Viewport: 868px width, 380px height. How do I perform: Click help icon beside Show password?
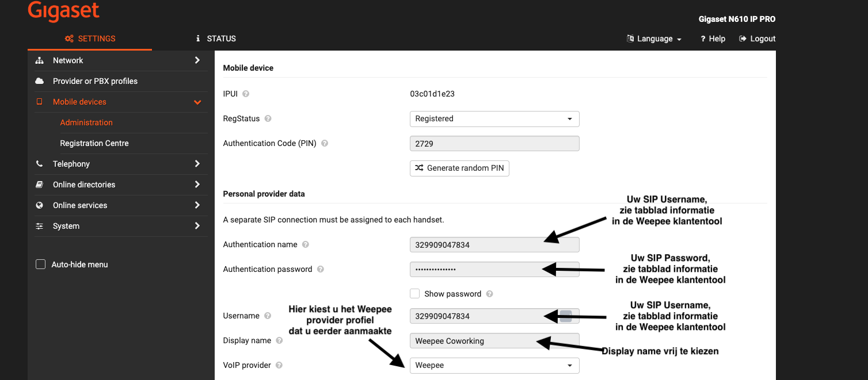[489, 294]
